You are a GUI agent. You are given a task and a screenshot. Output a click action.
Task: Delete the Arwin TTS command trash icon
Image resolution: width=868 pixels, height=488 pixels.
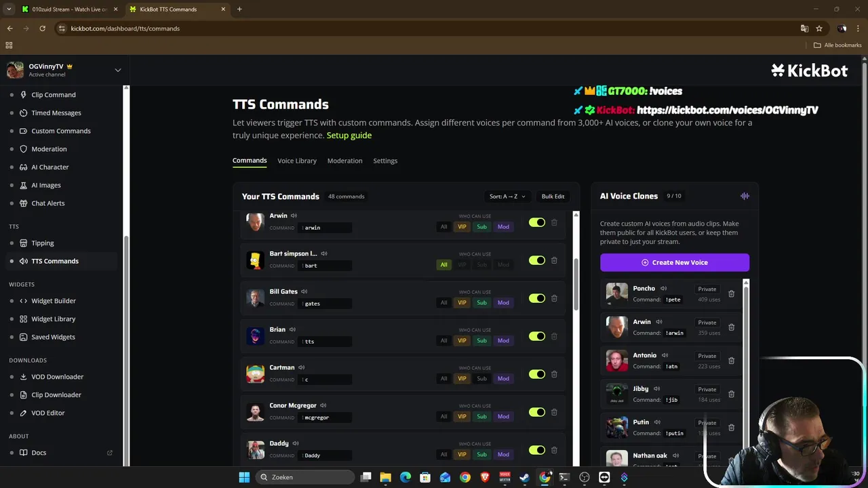[x=554, y=222]
